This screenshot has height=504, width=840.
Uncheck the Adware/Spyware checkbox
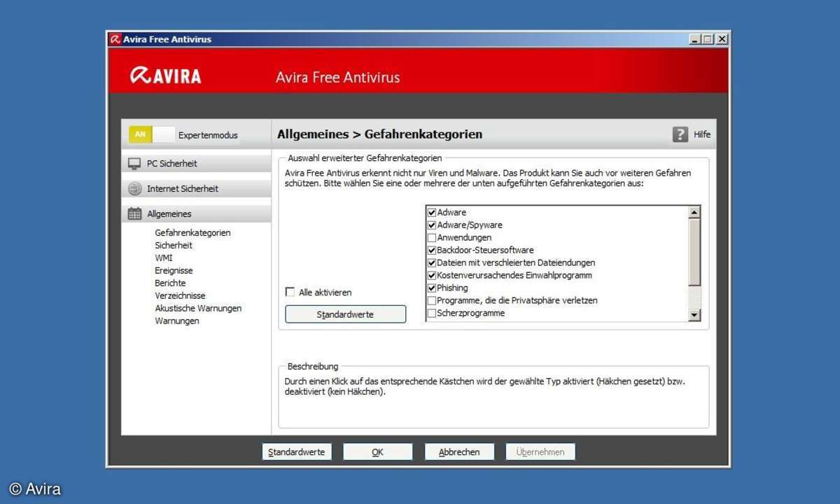coord(432,225)
